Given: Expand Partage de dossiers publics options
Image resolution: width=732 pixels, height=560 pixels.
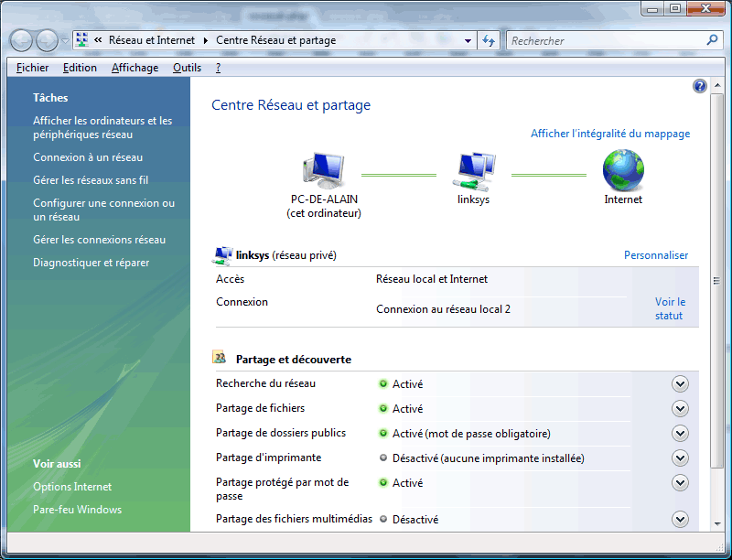Looking at the screenshot, I should (x=680, y=434).
